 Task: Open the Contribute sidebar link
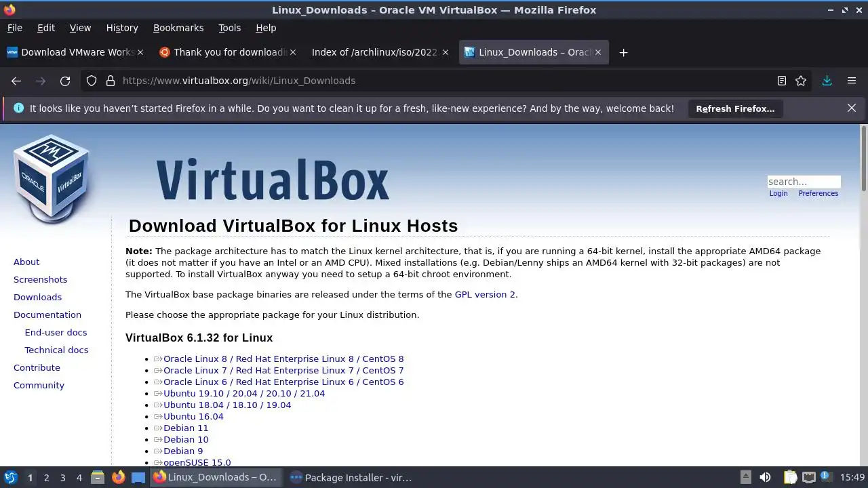click(x=37, y=367)
